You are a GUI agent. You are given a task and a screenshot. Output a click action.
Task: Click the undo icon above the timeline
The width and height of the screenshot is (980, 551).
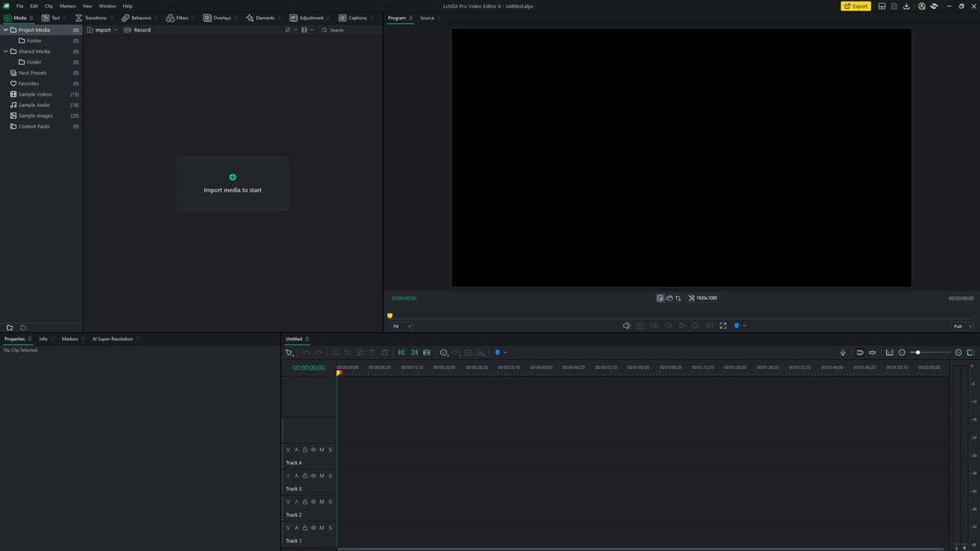click(306, 352)
